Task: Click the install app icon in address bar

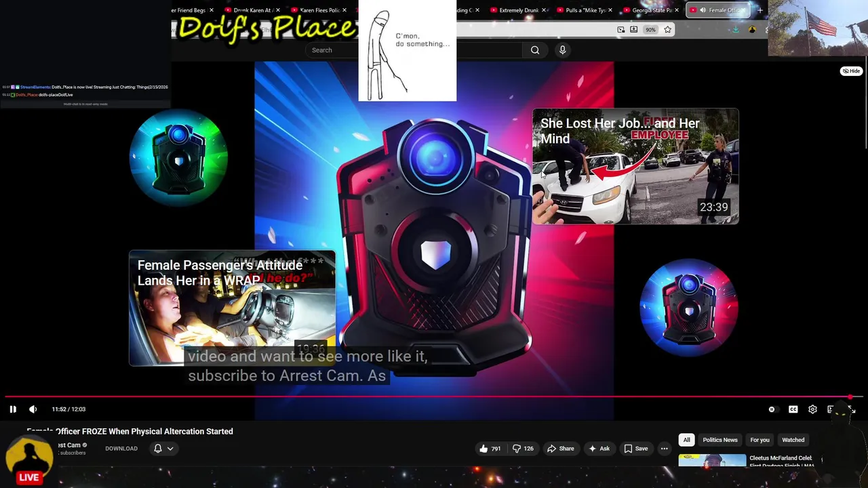Action: [633, 30]
